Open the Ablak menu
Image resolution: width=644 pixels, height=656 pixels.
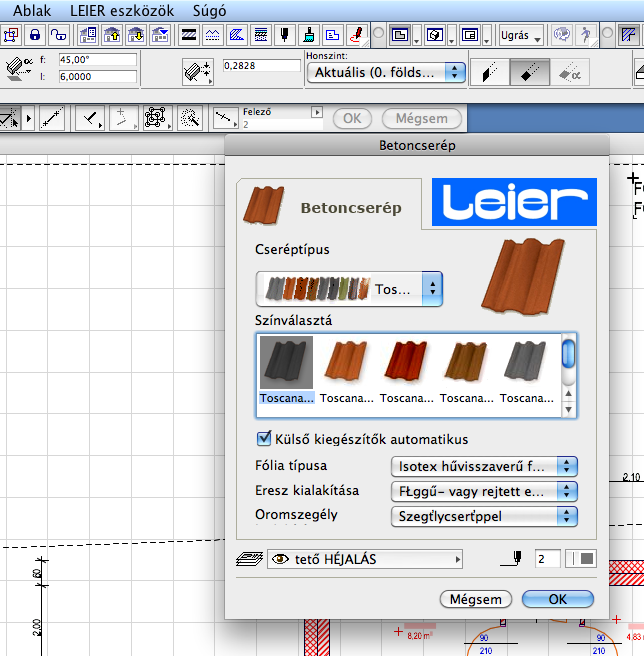pyautogui.click(x=32, y=10)
